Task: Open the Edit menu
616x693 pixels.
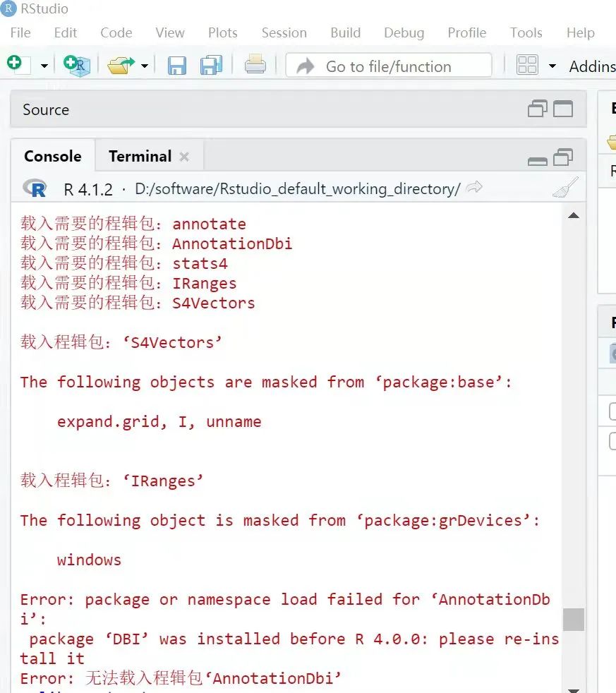Action: [66, 32]
